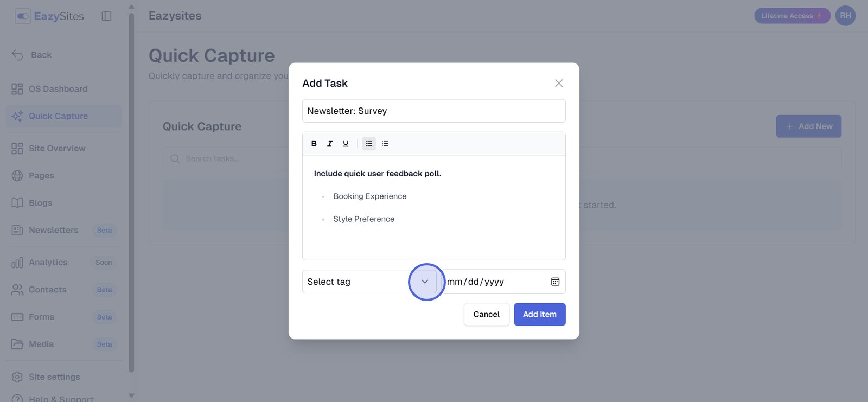Open OS Dashboard in the sidebar
Screen dimensions: 868x402
coord(58,89)
